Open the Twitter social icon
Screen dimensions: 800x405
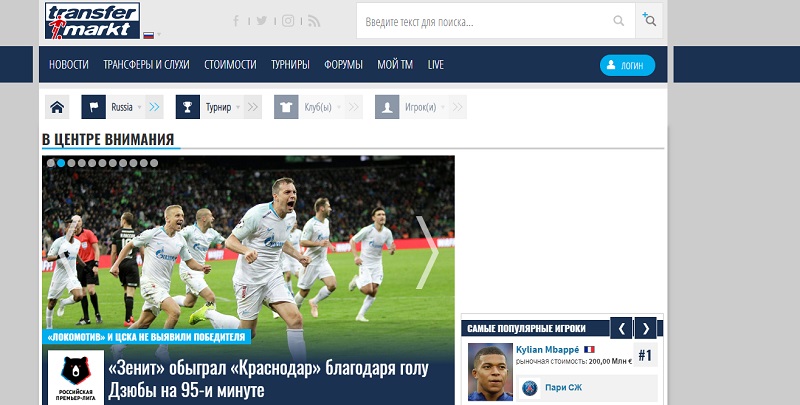coord(261,21)
